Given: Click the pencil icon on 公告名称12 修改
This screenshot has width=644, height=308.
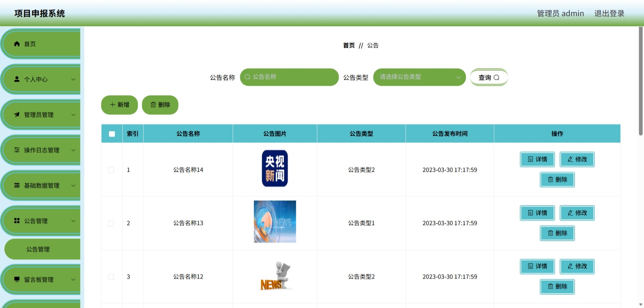Looking at the screenshot, I should coord(570,266).
